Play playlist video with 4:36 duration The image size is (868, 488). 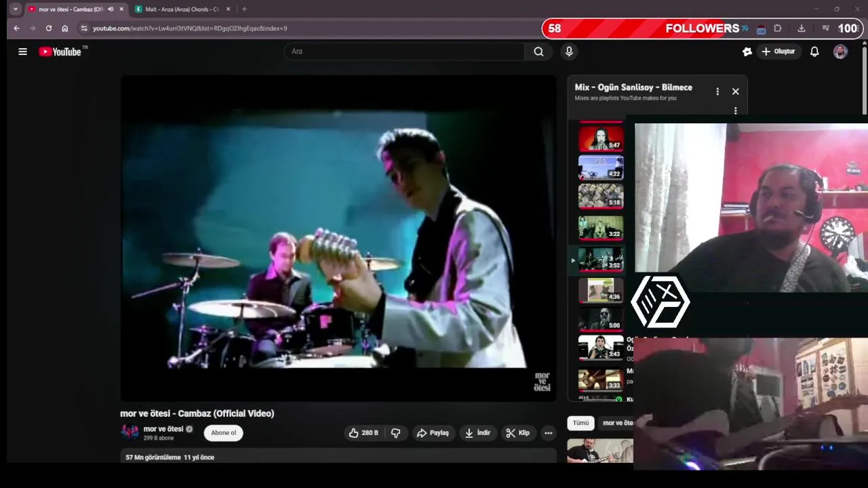click(x=601, y=290)
